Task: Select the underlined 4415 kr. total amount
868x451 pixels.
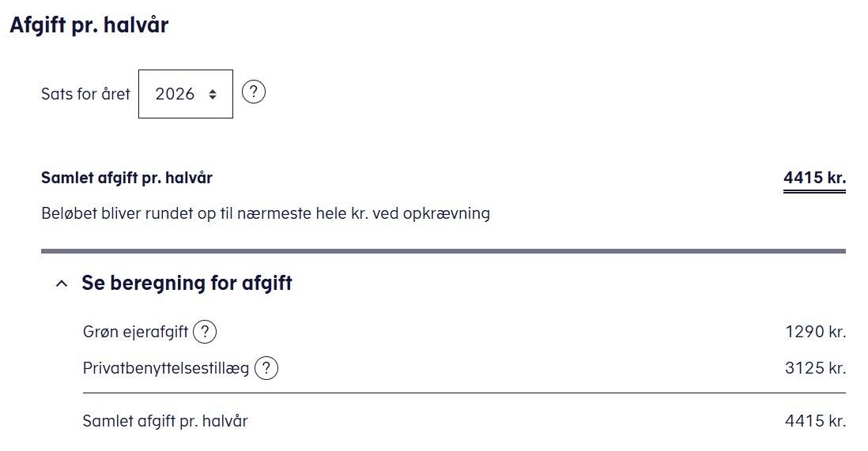Action: pos(814,178)
